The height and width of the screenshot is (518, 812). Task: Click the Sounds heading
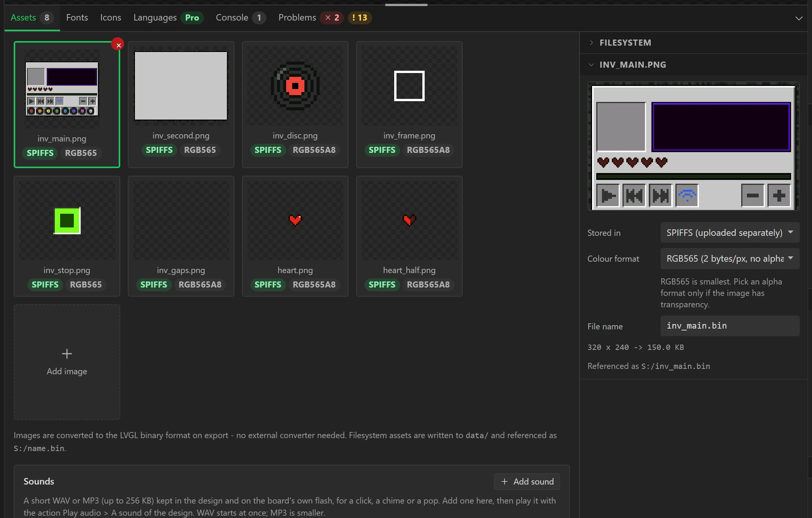click(39, 481)
